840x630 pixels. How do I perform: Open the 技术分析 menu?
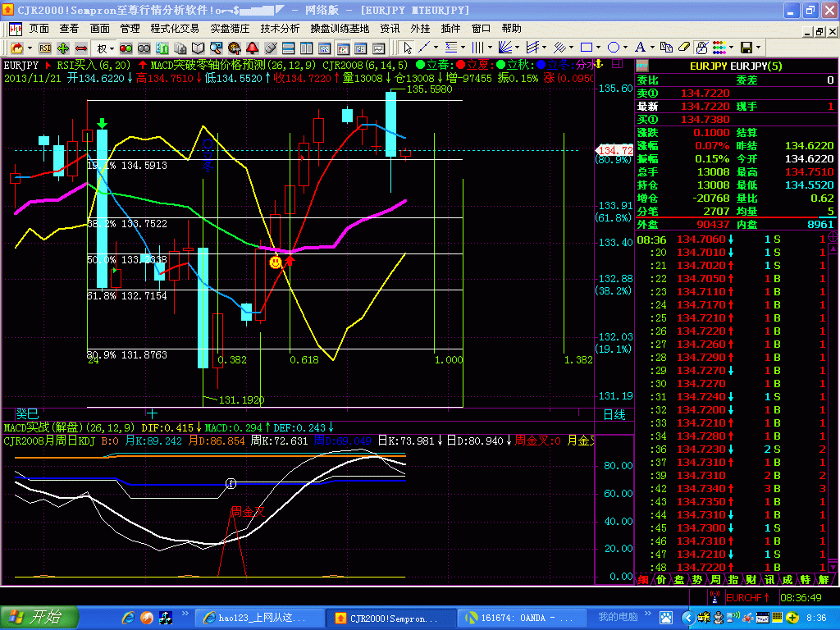280,29
